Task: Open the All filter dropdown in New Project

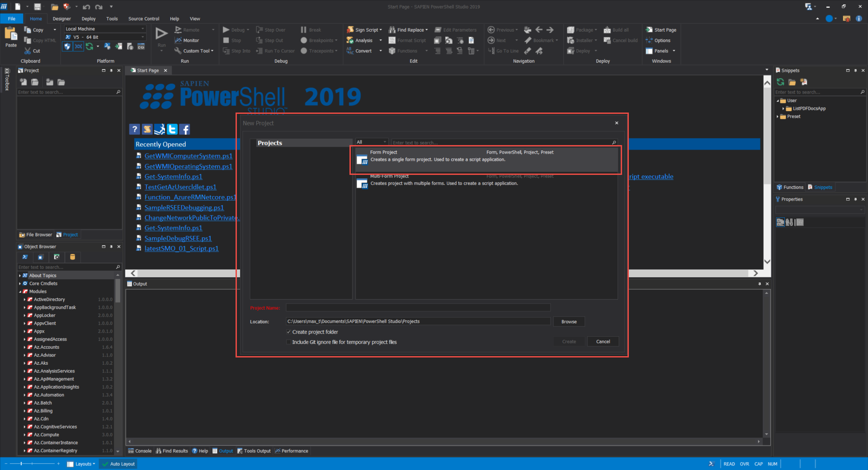Action: (x=372, y=142)
